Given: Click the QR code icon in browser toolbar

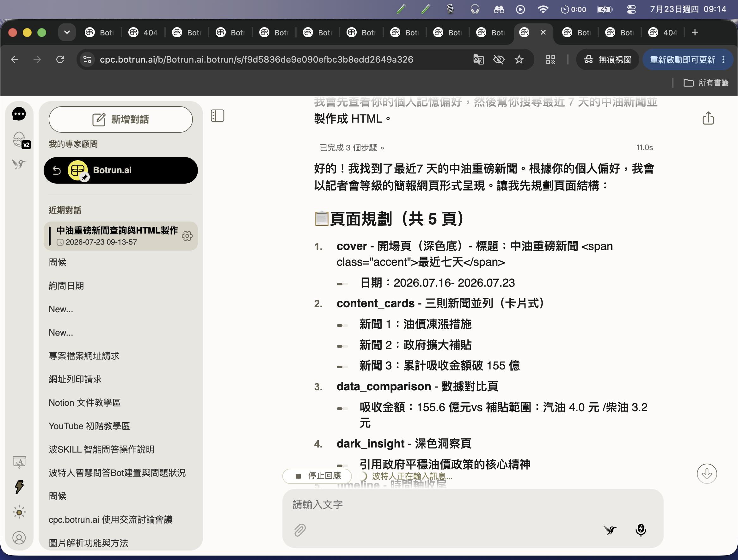Looking at the screenshot, I should 550,59.
